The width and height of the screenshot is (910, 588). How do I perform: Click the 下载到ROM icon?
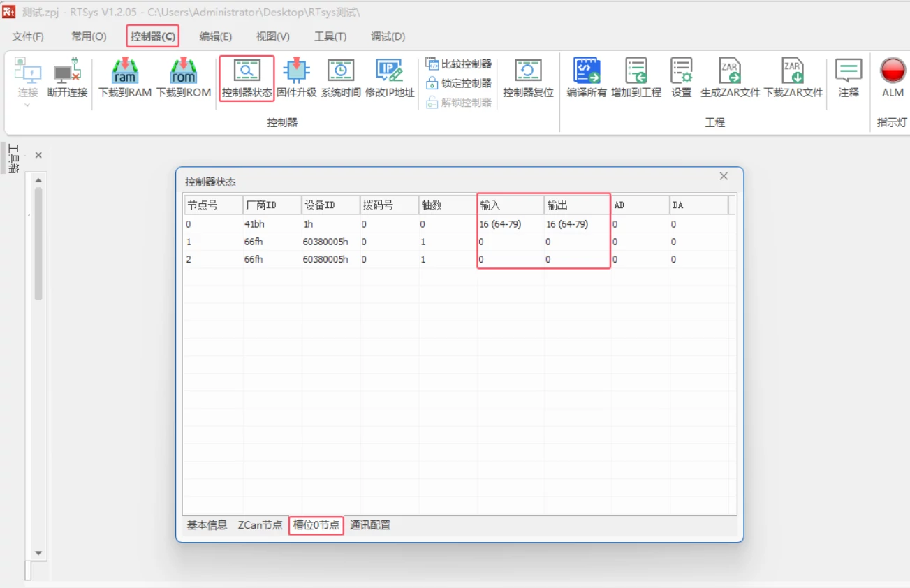pos(182,78)
